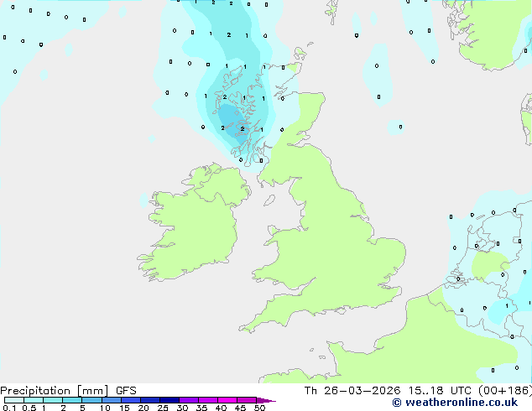Screen dimensions: 532x411
Task: Pick the 35–40 mm legend color swatch
Action: pos(208,400)
